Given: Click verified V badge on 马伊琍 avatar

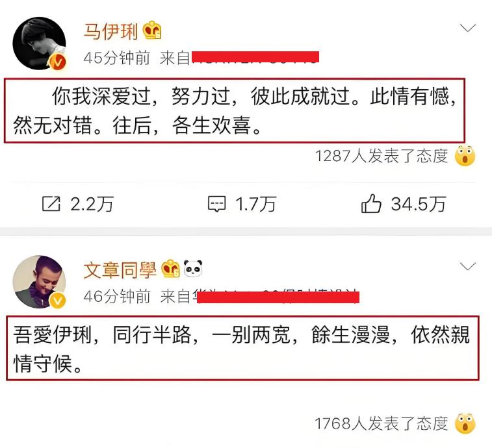Looking at the screenshot, I should click(x=57, y=62).
